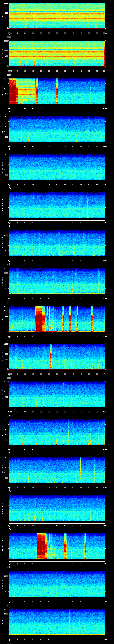This screenshot has height=644, width=114.
Task: Click the "40:00" end time label
Action: pyautogui.click(x=105, y=109)
